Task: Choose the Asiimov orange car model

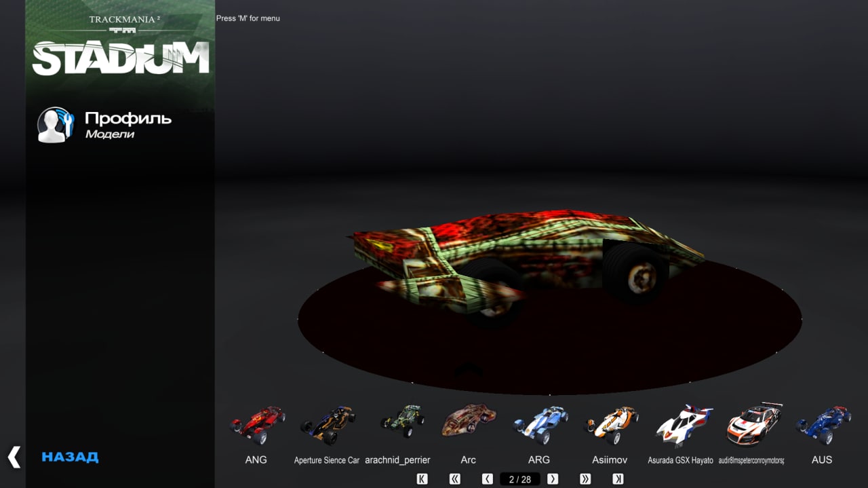Action: [x=611, y=425]
